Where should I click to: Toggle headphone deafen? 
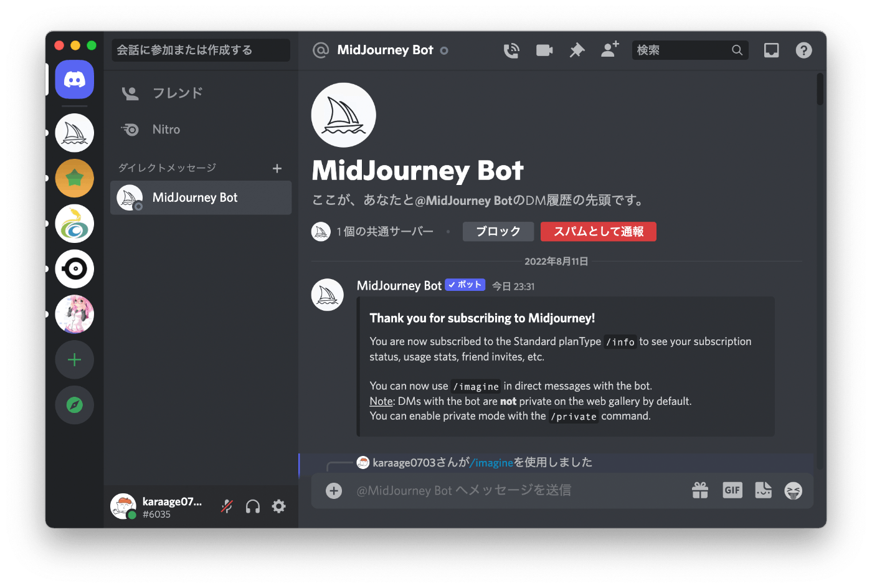click(x=253, y=506)
